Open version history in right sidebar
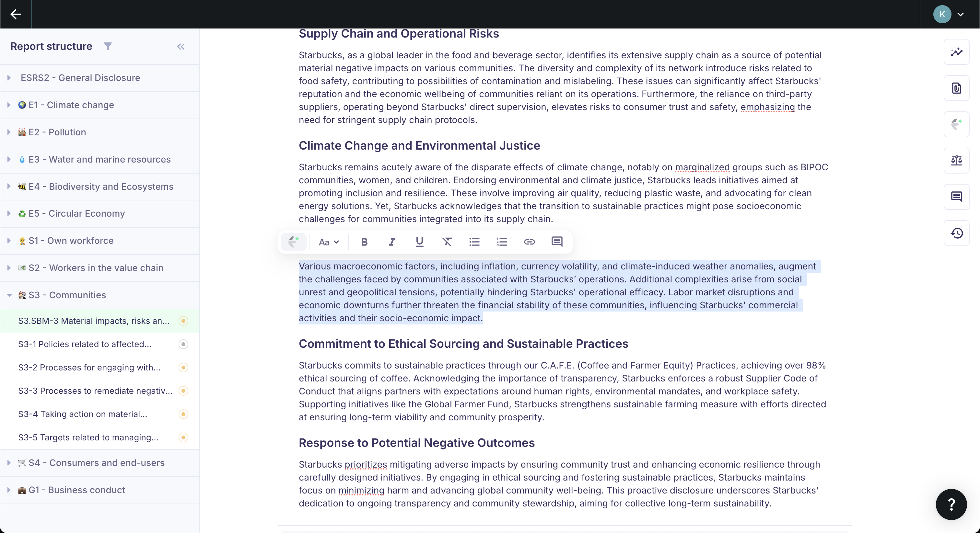The image size is (980, 533). tap(956, 233)
